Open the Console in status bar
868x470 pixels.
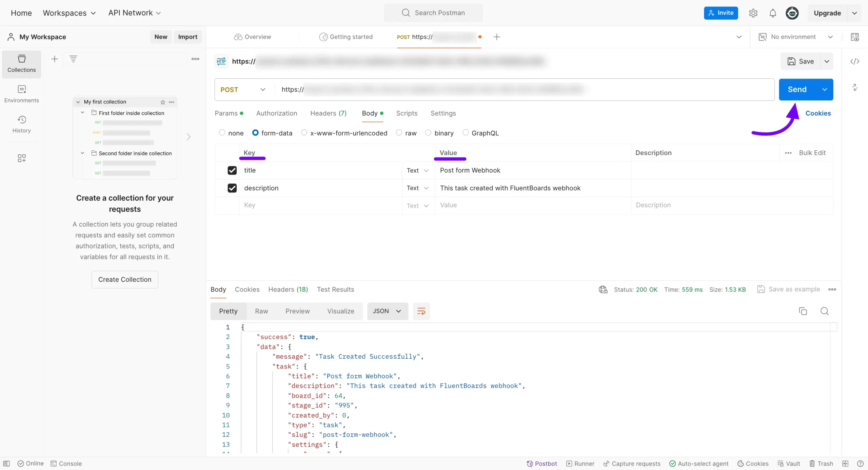(x=66, y=464)
